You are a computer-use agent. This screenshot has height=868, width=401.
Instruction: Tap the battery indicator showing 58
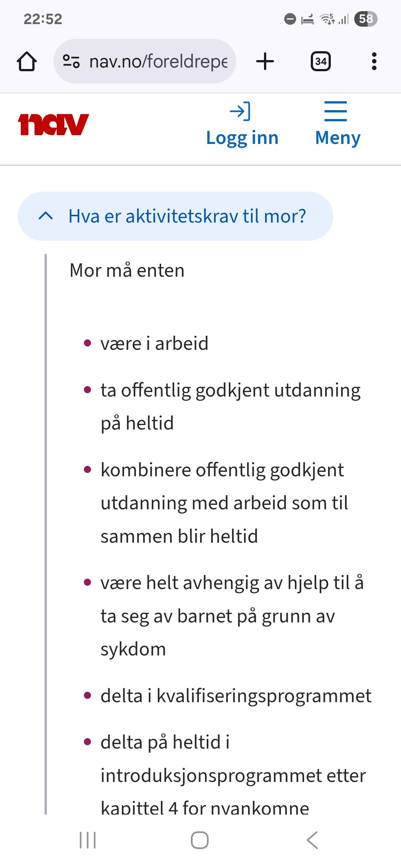tap(366, 19)
